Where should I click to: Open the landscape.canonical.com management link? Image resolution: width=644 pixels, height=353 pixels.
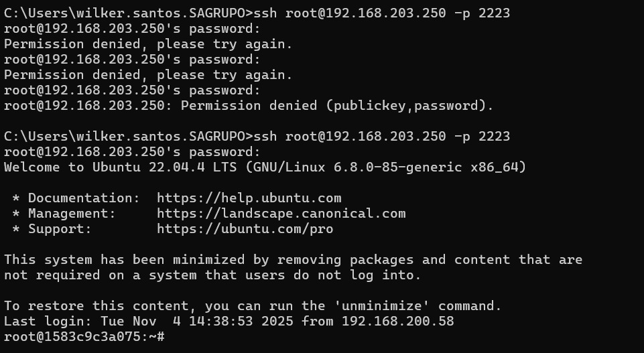point(281,214)
